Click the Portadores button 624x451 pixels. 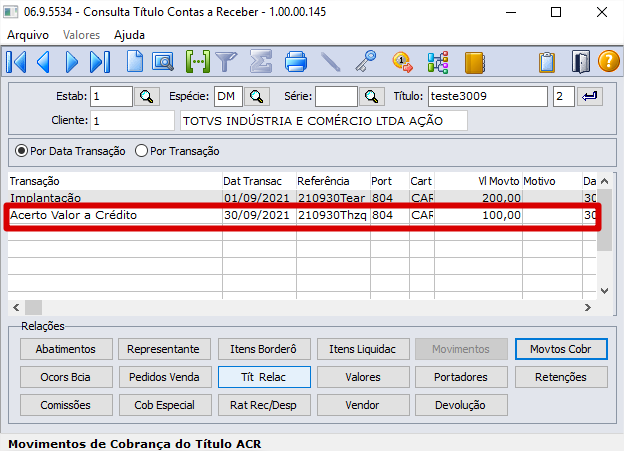pos(461,377)
